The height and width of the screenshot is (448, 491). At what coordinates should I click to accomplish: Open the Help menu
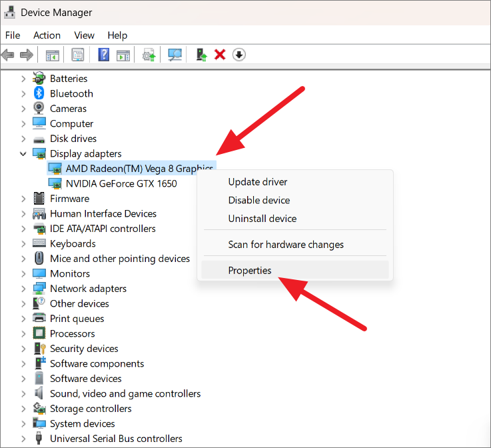[117, 35]
